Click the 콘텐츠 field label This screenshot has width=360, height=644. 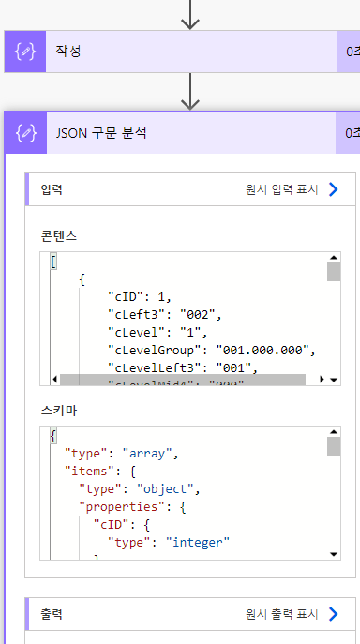tap(59, 236)
